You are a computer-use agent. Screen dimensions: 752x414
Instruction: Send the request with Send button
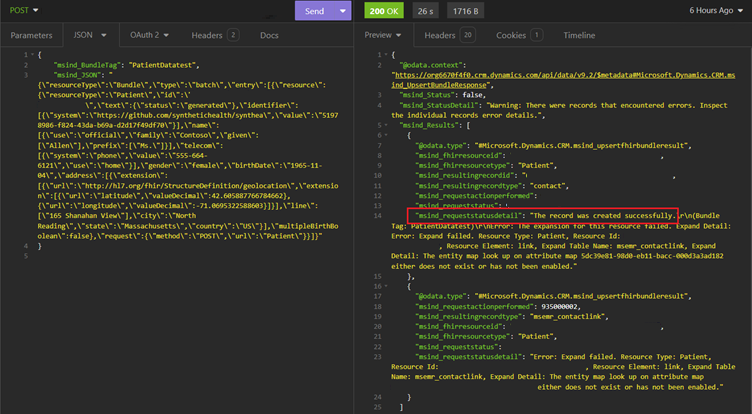(315, 11)
